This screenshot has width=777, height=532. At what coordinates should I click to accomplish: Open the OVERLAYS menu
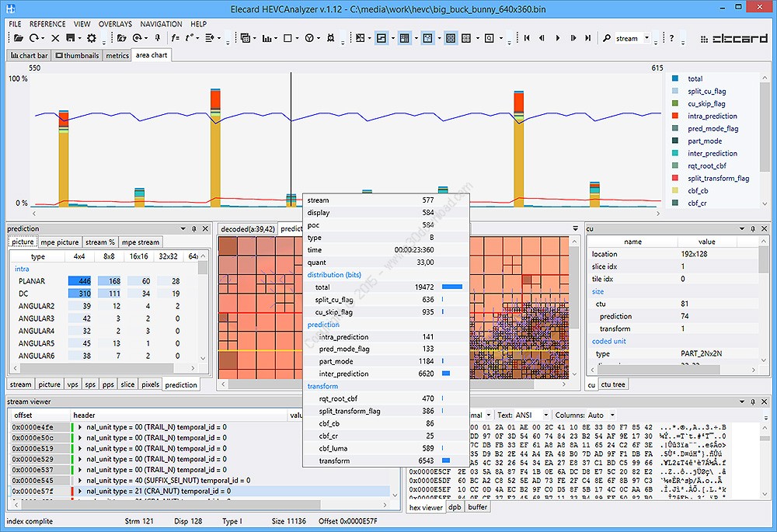[x=115, y=24]
